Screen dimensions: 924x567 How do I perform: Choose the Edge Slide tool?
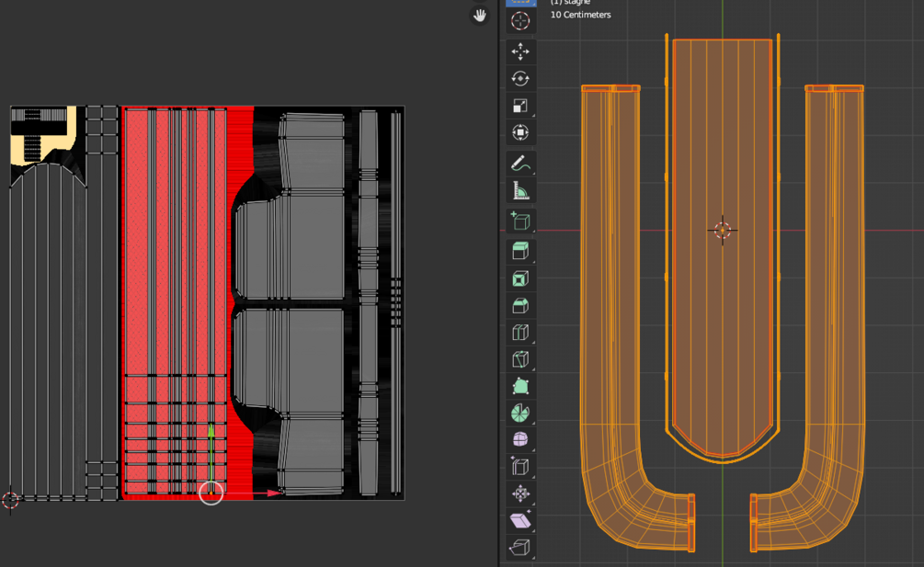pos(520,467)
